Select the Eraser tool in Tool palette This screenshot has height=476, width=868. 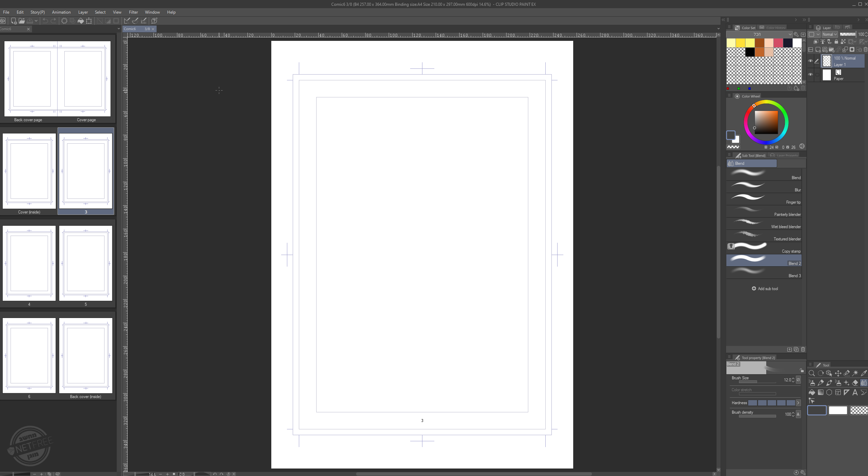[x=855, y=383]
